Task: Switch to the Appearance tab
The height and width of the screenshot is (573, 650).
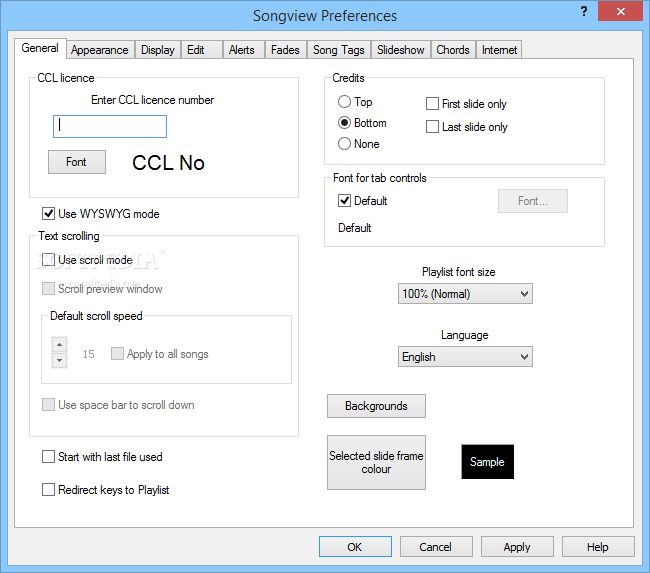Action: tap(100, 50)
